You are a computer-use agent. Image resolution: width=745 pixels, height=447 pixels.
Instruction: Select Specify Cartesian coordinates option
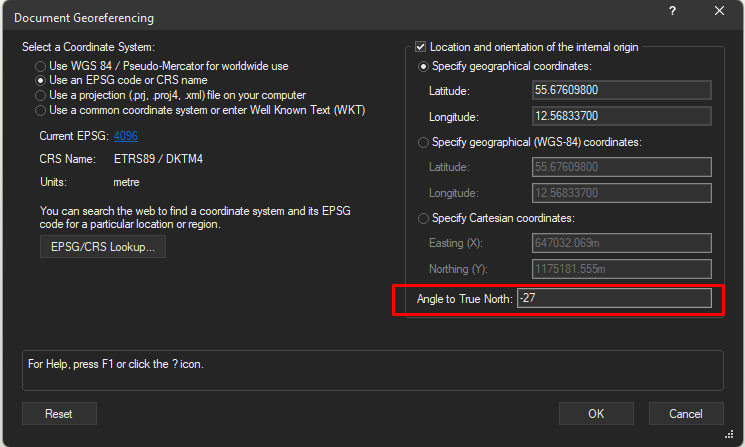[424, 219]
